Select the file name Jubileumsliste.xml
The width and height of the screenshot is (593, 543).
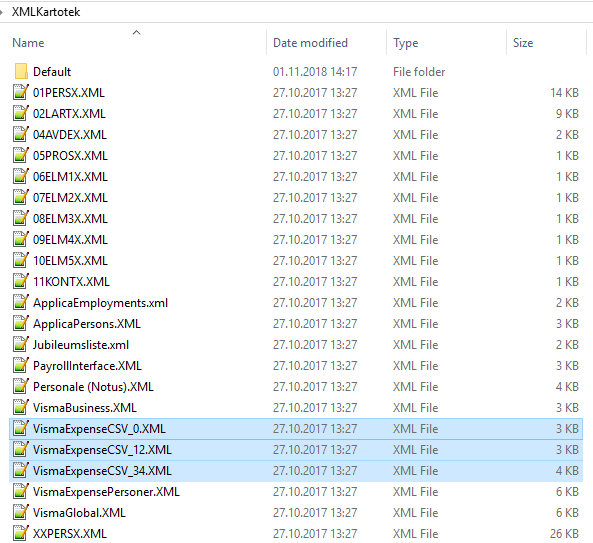[x=81, y=345]
